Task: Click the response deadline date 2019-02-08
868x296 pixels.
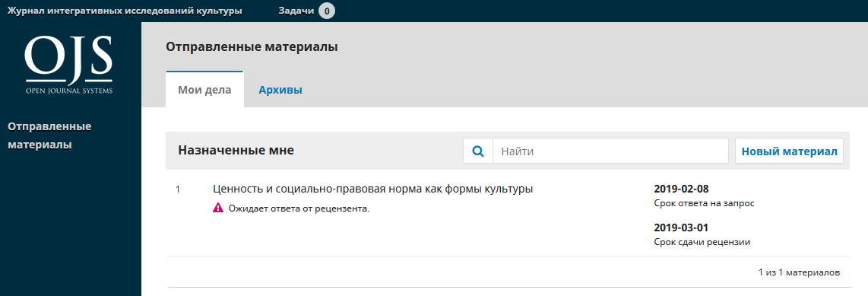Action: tap(681, 189)
